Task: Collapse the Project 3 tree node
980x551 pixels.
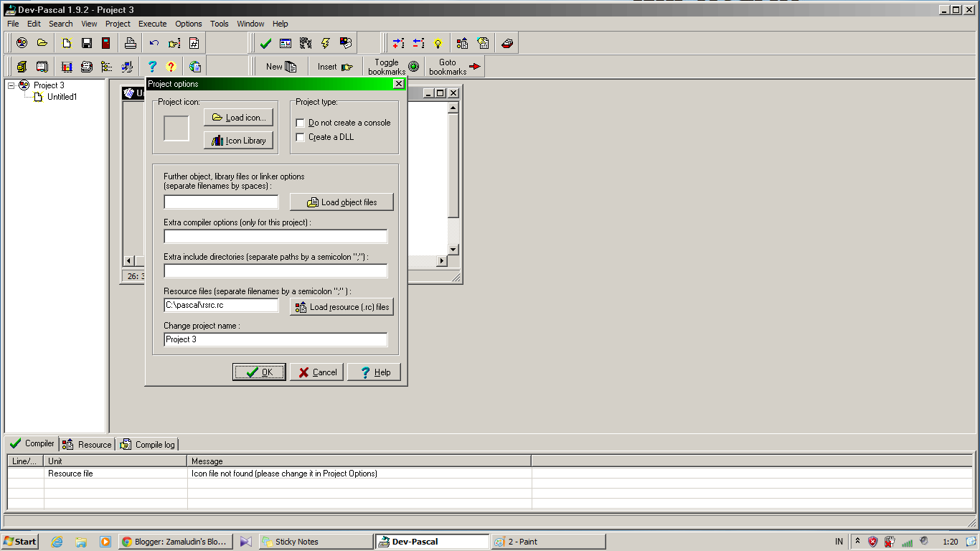Action: point(11,85)
